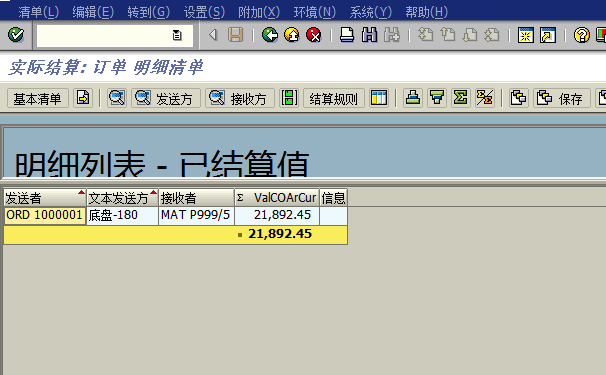Image resolution: width=606 pixels, height=375 pixels.
Task: Click the 接收方 button
Action: (240, 98)
